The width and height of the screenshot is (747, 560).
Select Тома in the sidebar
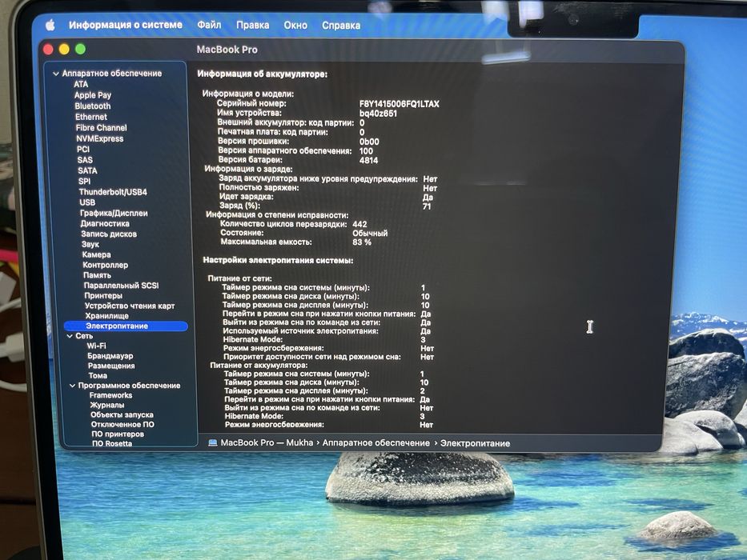[98, 375]
